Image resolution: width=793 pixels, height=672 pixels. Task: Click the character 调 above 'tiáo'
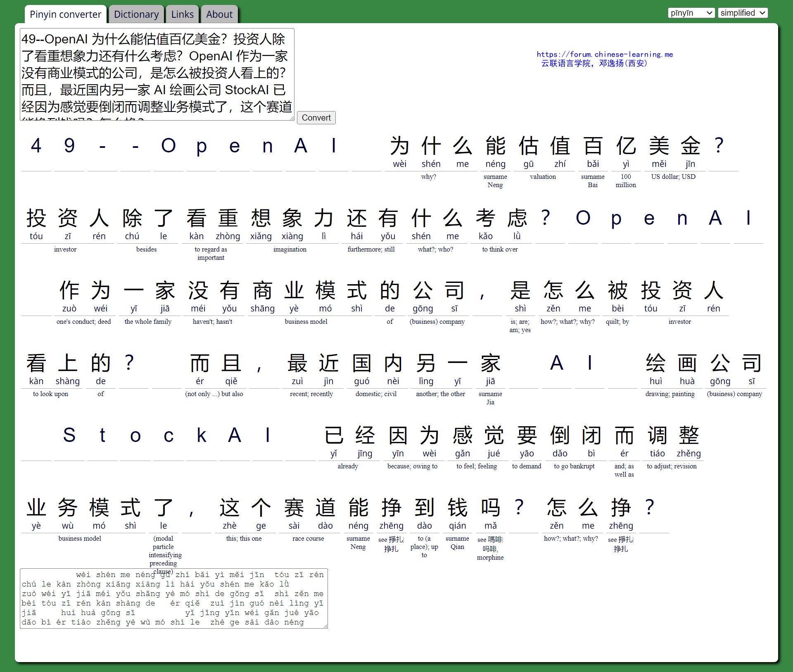tap(657, 435)
